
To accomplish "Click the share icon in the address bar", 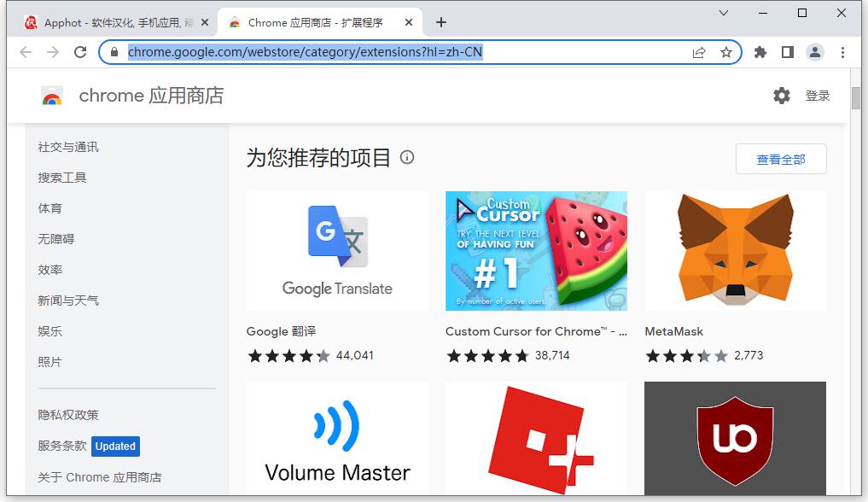I will tap(699, 52).
